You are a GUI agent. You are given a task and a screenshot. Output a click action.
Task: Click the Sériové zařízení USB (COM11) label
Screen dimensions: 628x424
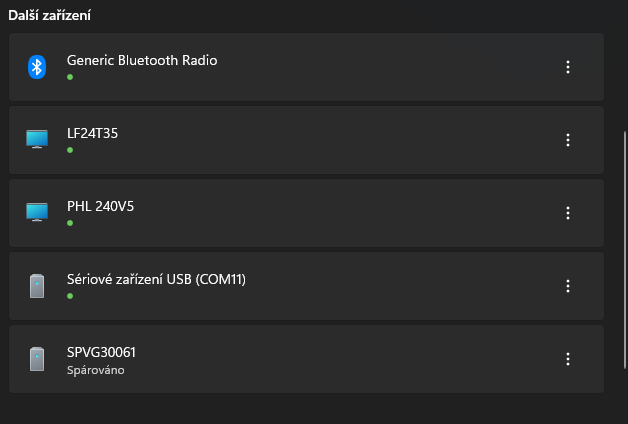coord(156,279)
